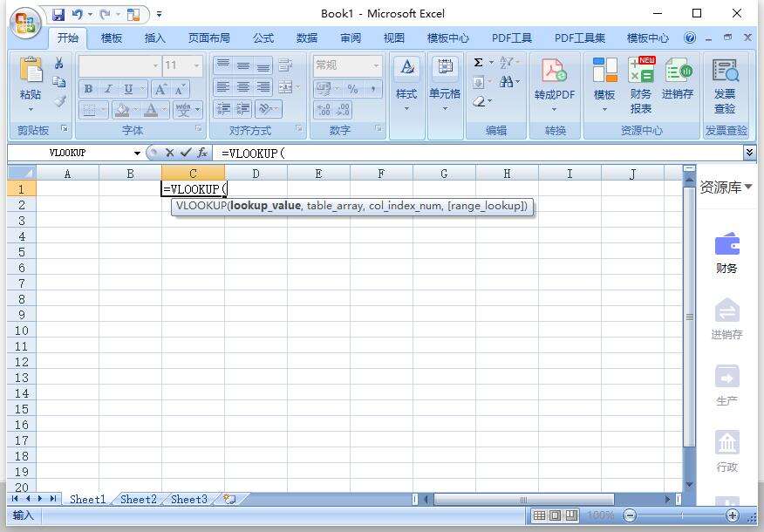Open 对齐方式 dialog launcher
Viewport: 764px width, 532px height.
[298, 128]
